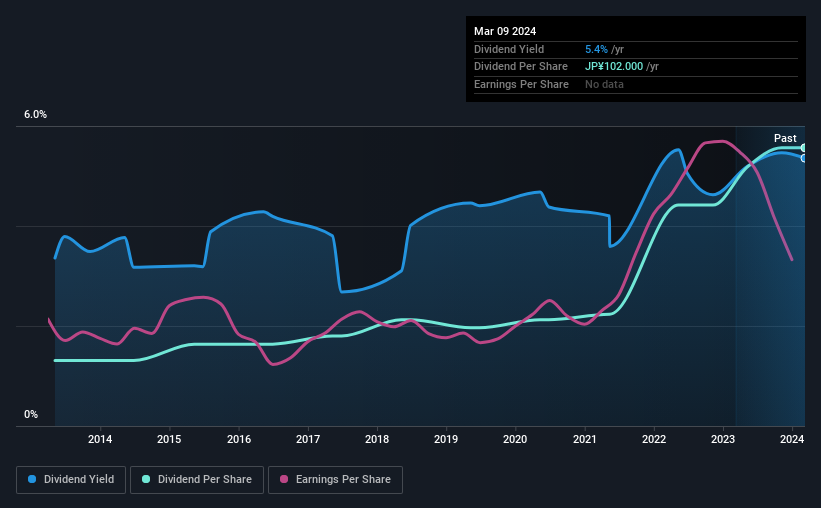Click the No data earnings value

[604, 84]
